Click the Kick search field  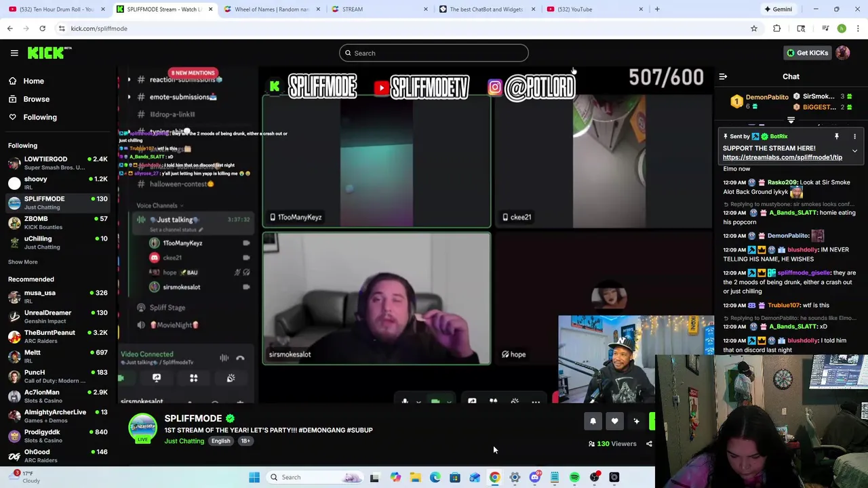tap(434, 53)
